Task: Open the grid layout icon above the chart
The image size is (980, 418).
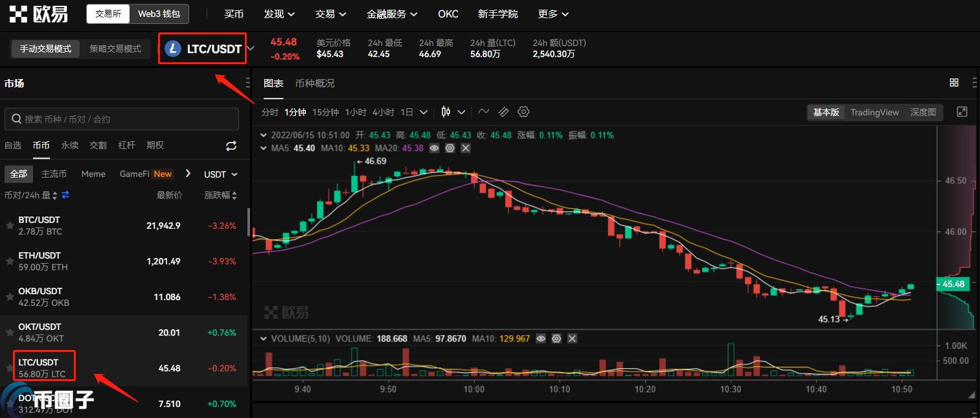Action: 954,83
